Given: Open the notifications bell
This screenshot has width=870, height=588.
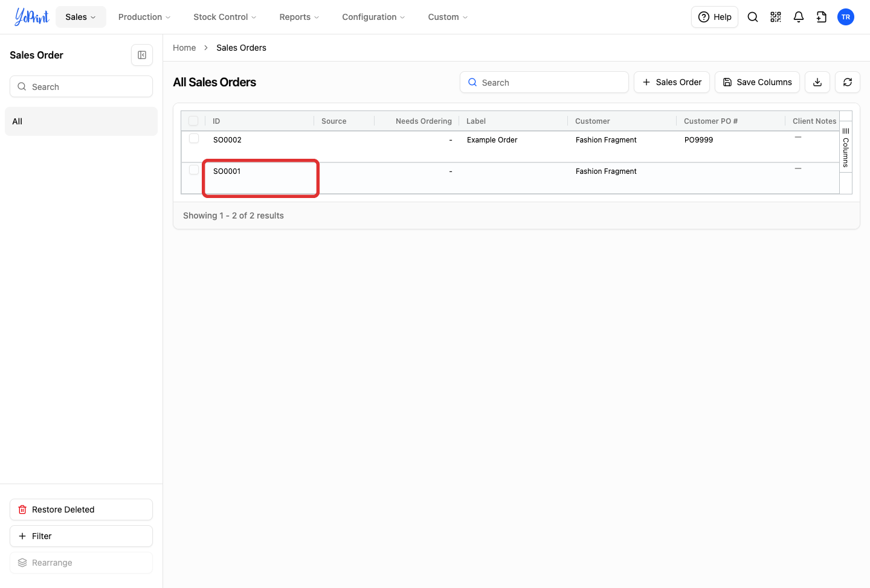Looking at the screenshot, I should click(799, 17).
